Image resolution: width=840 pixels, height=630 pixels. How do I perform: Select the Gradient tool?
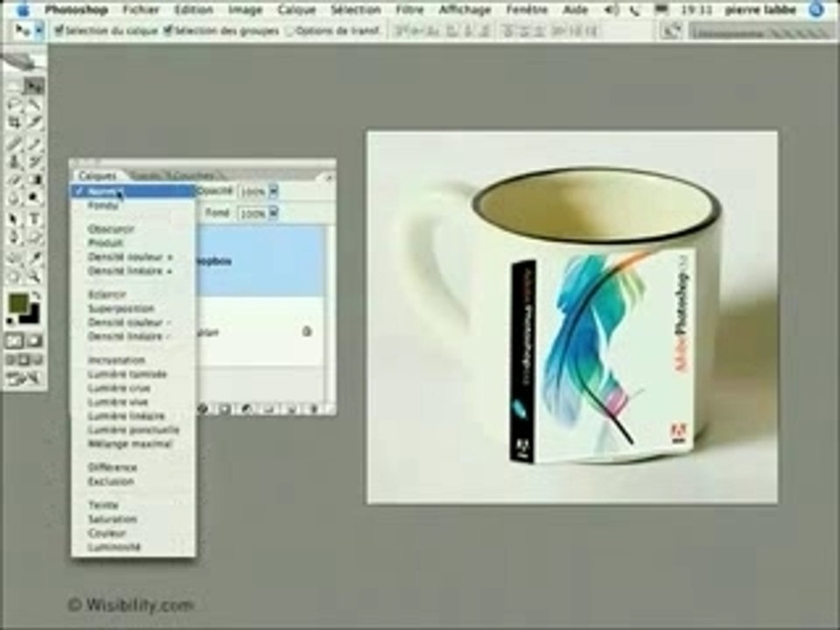tap(33, 180)
